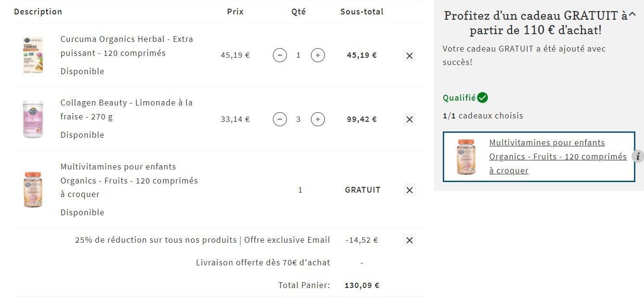Open Collagen Beauty product image
The width and height of the screenshot is (644, 301).
[x=33, y=119]
